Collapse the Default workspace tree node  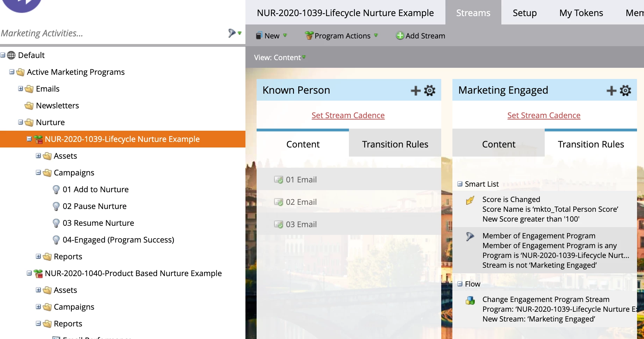(3, 55)
